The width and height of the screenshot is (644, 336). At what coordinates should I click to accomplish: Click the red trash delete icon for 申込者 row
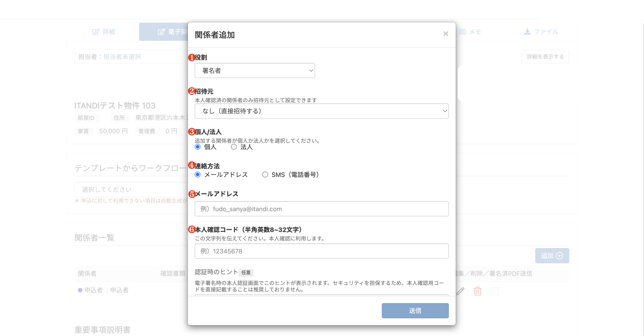pyautogui.click(x=477, y=291)
